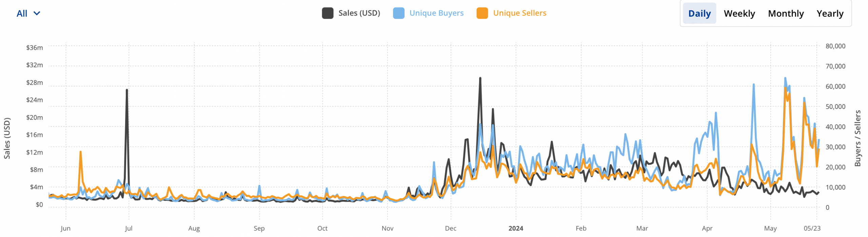Click the Dec month axis label
The height and width of the screenshot is (237, 868).
coord(450,228)
